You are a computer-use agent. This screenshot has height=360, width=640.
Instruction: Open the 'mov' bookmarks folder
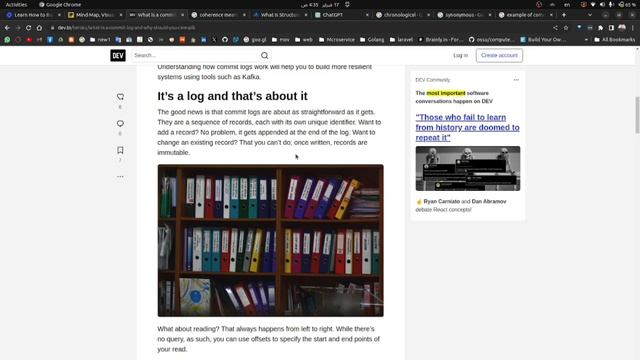pyautogui.click(x=280, y=40)
